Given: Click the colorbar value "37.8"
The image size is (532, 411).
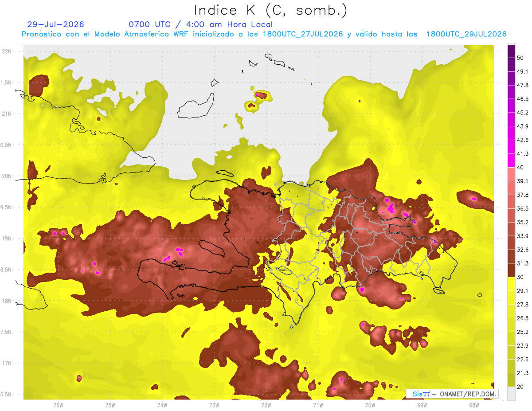Looking at the screenshot, I should (522, 195).
